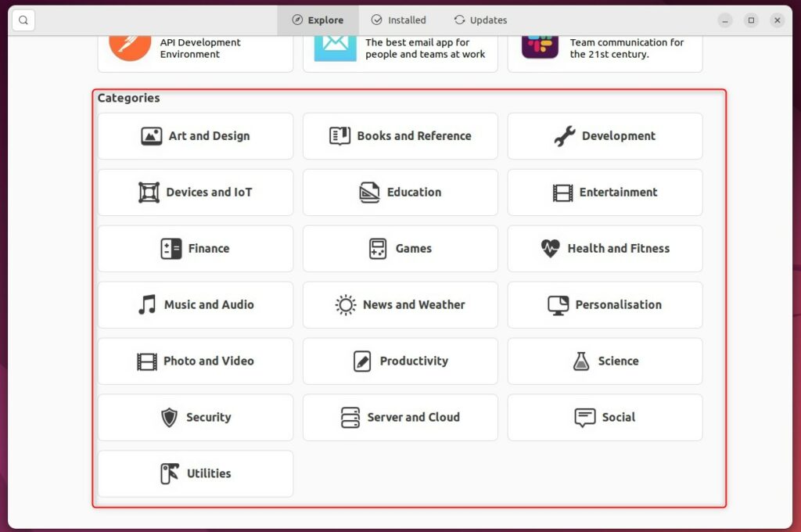
Task: Open the Social chat bubble icon
Action: tap(584, 418)
